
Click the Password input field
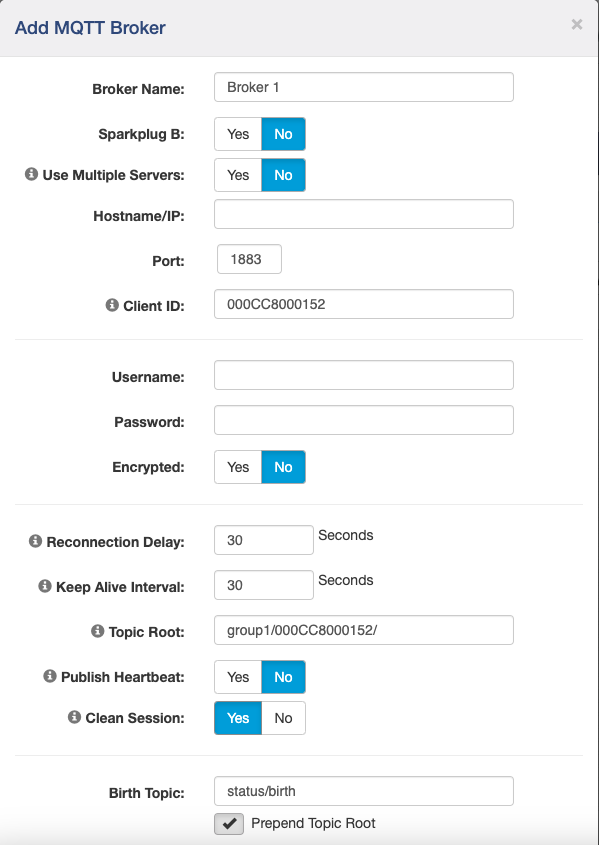363,420
